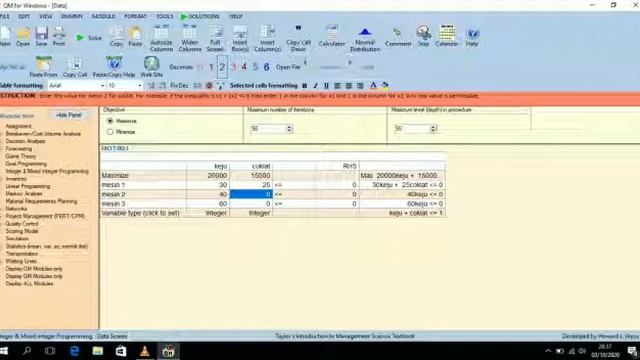Click Display ALL Modules link

click(29, 283)
